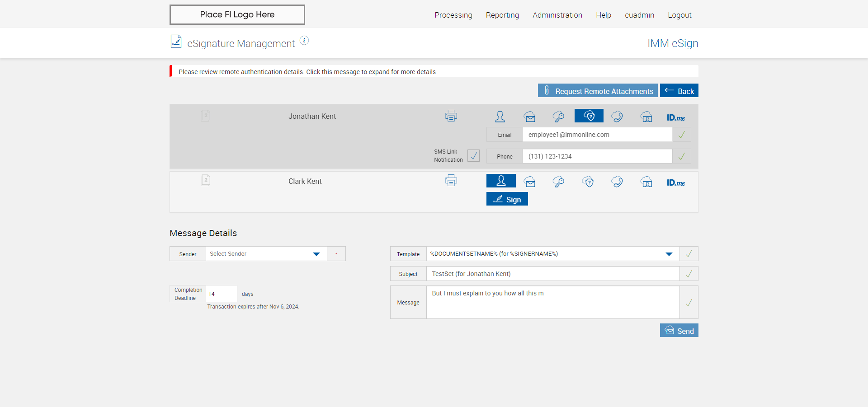Choose email authentication for Clark Kent
Image resolution: width=868 pixels, height=407 pixels.
click(x=530, y=182)
